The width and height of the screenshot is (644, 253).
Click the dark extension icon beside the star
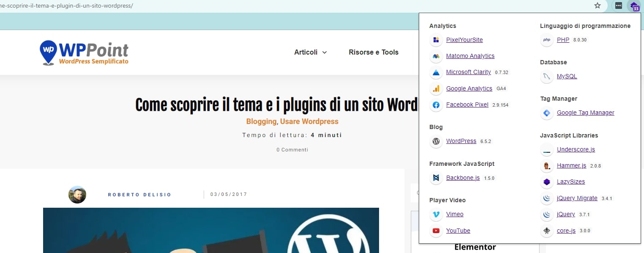tap(618, 5)
